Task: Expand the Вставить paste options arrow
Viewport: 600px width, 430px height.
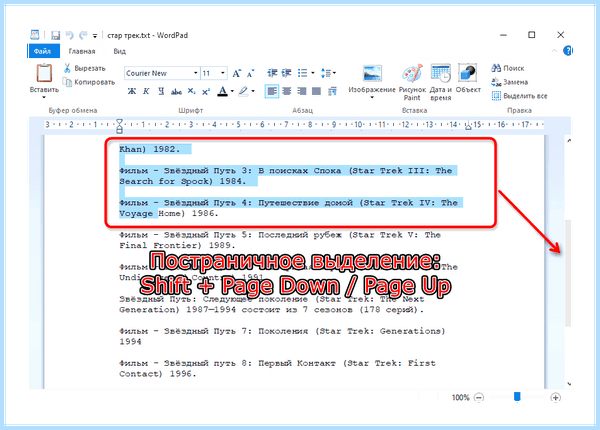Action: point(44,98)
